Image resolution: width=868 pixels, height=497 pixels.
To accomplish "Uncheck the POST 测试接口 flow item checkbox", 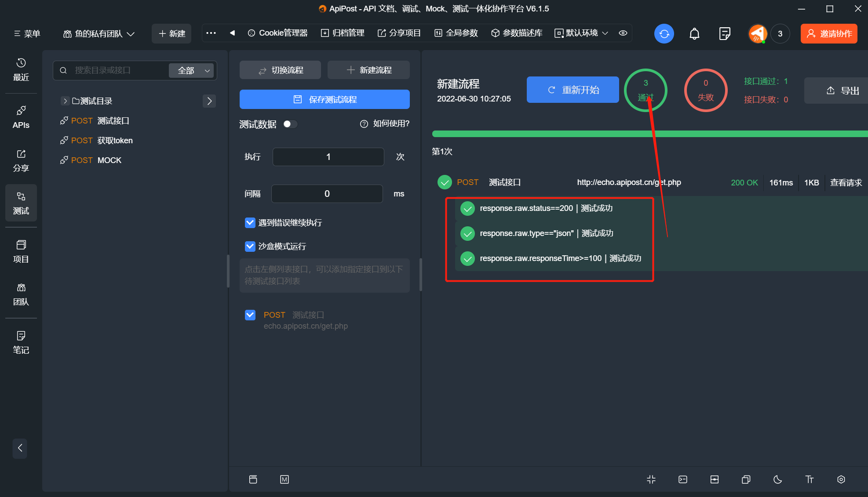I will (x=250, y=315).
